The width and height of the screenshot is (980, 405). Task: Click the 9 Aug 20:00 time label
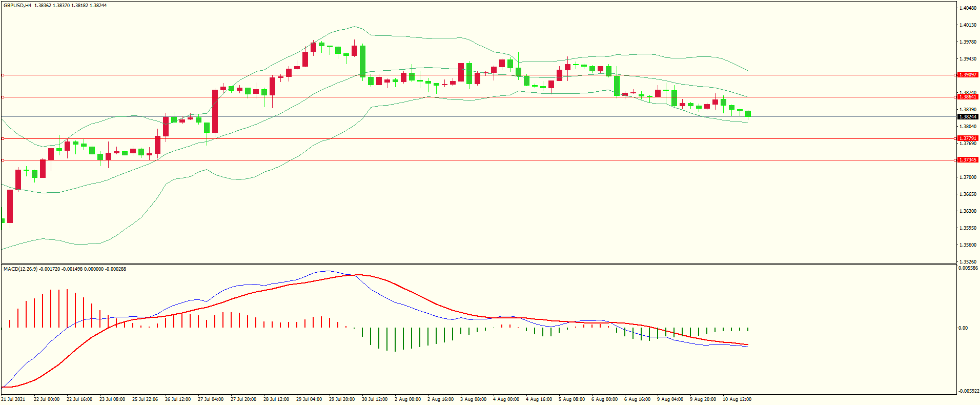click(x=703, y=399)
